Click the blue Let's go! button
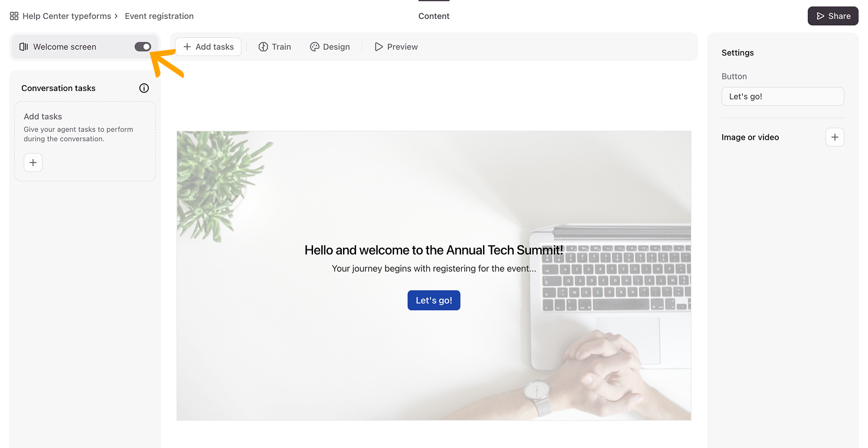 pos(434,300)
